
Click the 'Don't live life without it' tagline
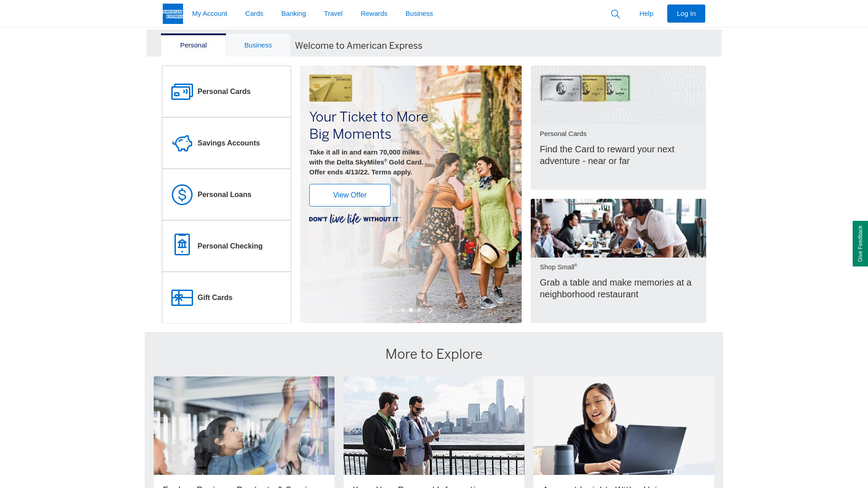355,219
